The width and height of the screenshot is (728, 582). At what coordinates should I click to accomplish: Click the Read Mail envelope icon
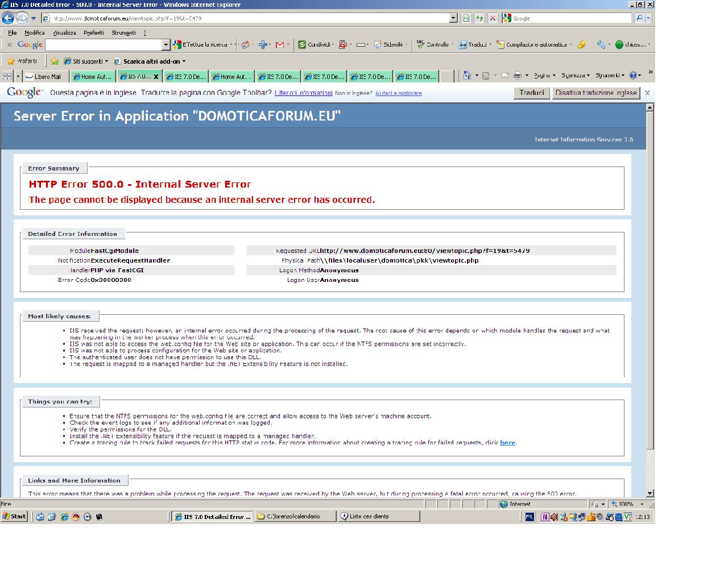pyautogui.click(x=504, y=75)
